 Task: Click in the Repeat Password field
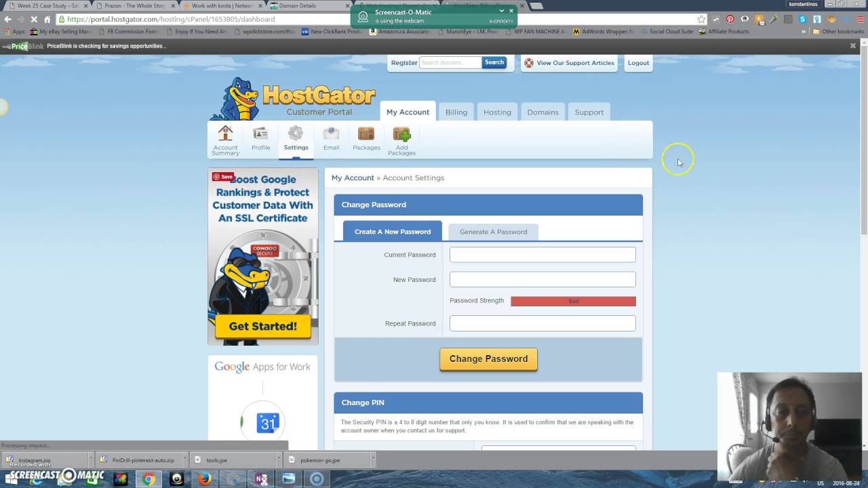click(x=542, y=323)
